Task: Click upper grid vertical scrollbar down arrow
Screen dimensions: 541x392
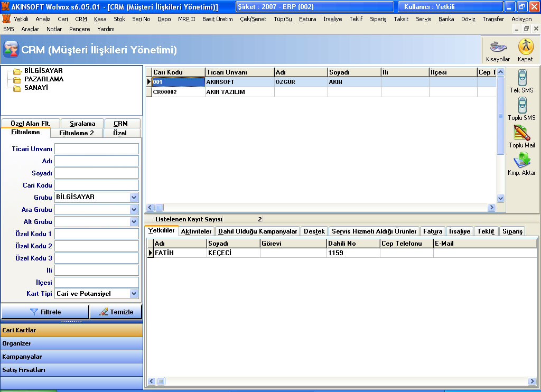Action: pyautogui.click(x=501, y=198)
